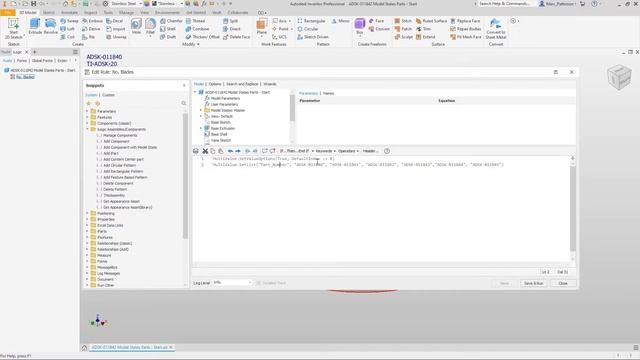Use the Chamfer tool
Image resolution: width=640 pixels, height=360 pixels.
(x=171, y=21)
